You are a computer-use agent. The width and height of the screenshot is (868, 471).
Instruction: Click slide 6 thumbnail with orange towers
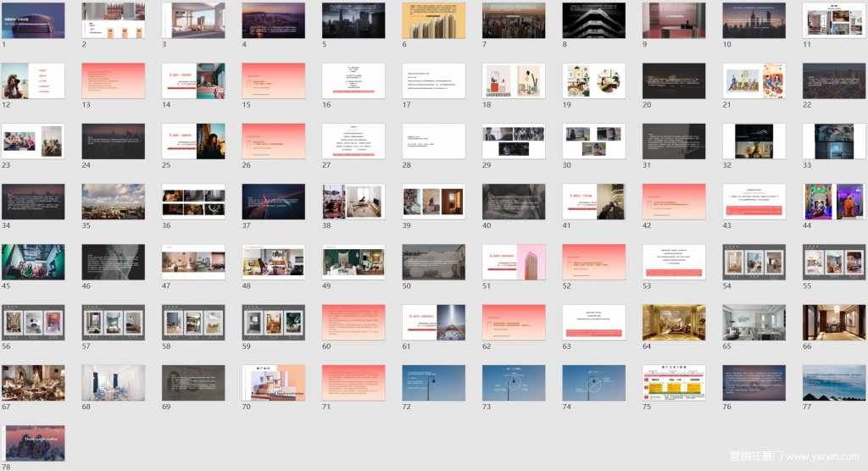tap(433, 20)
